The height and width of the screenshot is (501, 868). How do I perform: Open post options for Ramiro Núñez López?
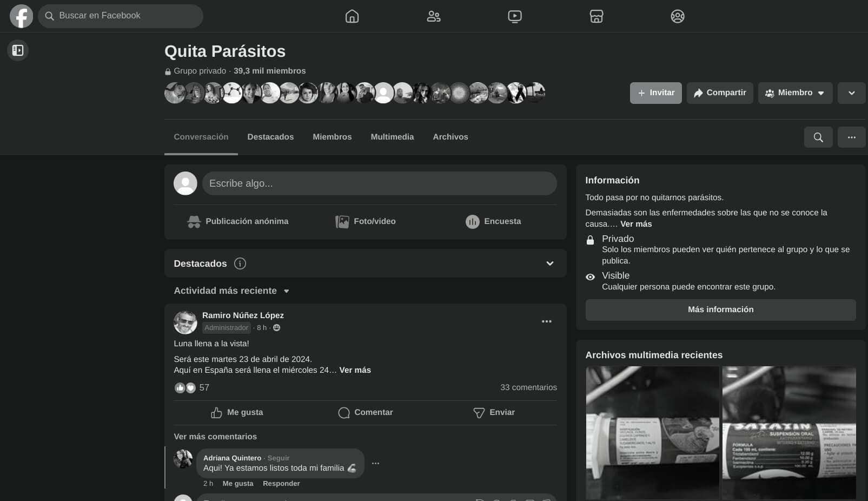tap(547, 321)
